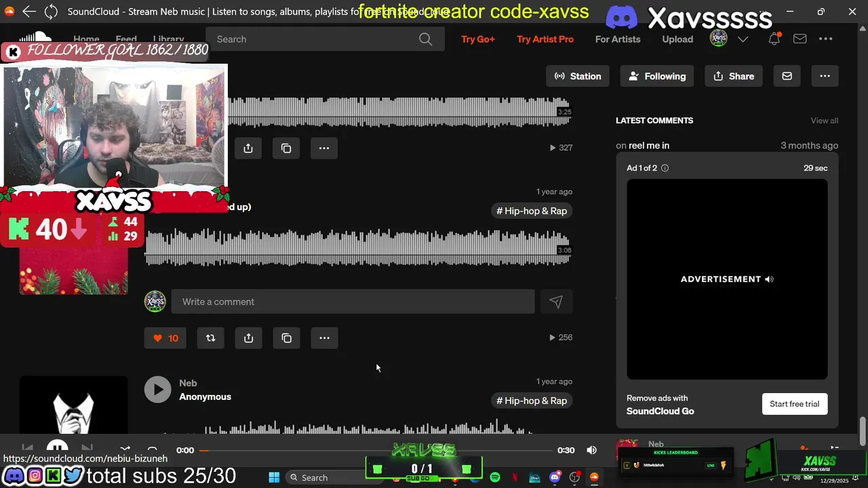
Task: Go back with the browser back arrow
Action: pos(28,12)
